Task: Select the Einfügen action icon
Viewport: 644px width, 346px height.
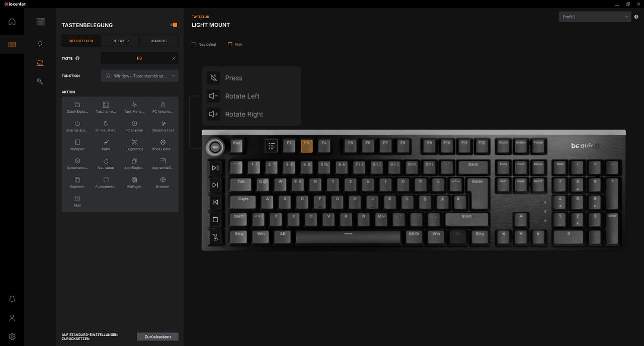Action: pyautogui.click(x=134, y=180)
